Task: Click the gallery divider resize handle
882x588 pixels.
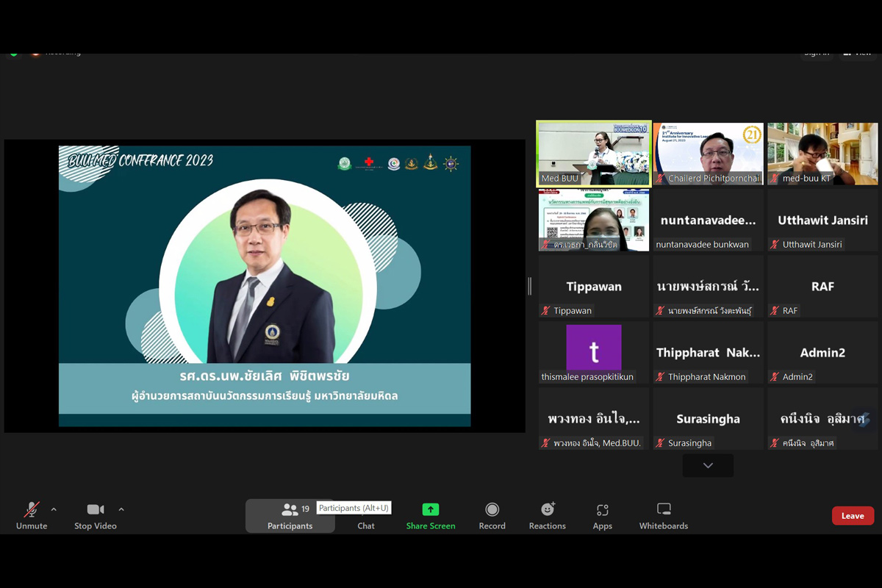Action: [529, 286]
